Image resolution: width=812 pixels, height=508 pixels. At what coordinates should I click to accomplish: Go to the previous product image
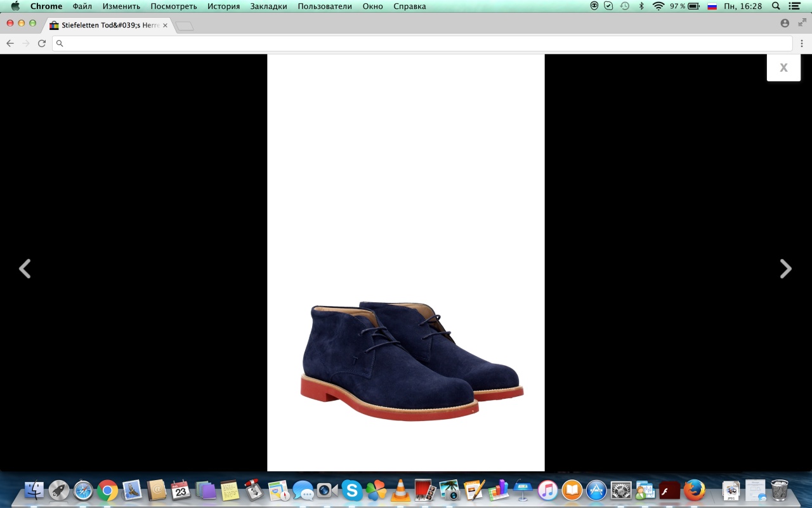[25, 269]
